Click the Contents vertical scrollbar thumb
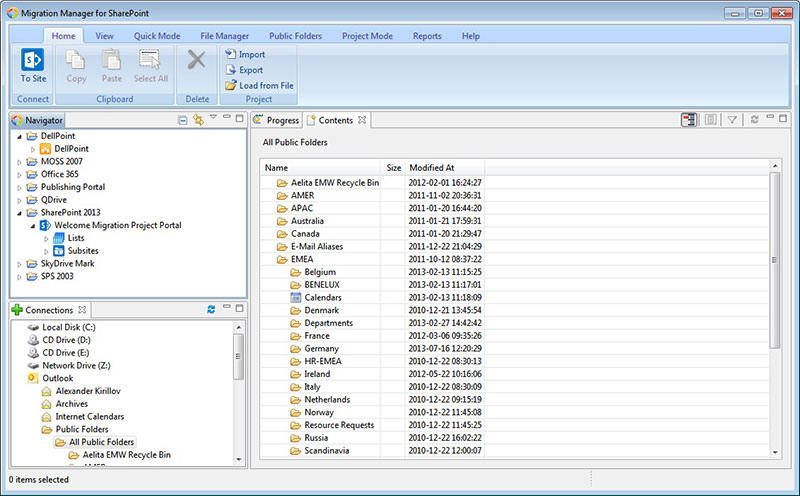This screenshot has width=800, height=496. 774,260
